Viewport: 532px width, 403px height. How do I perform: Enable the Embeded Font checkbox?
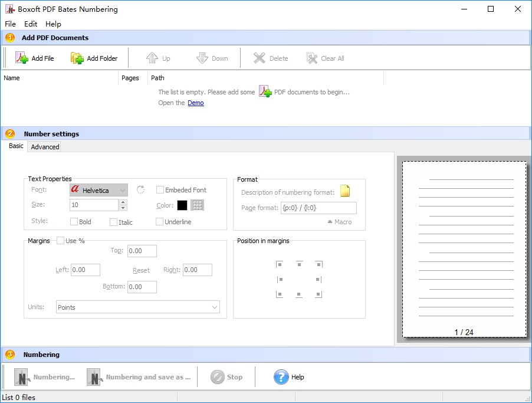[160, 190]
